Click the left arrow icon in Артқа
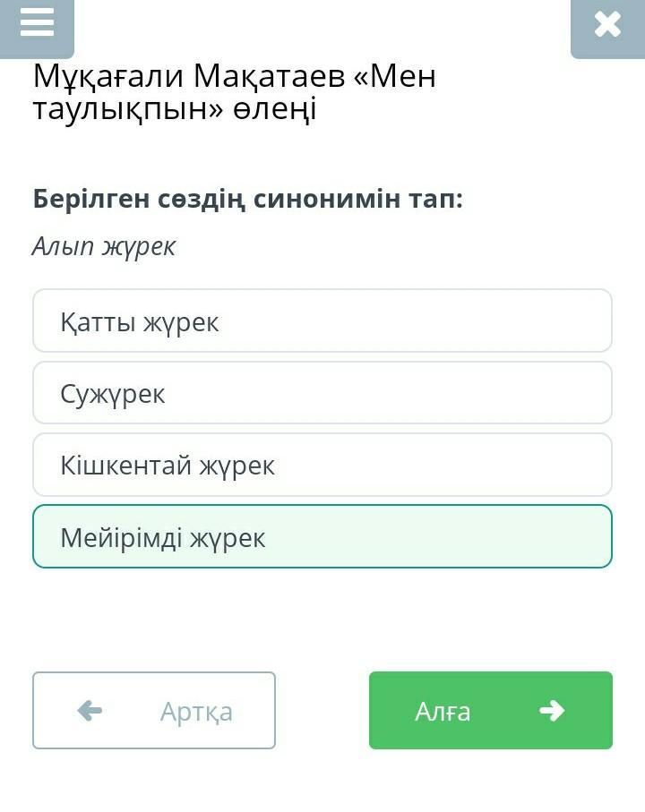Viewport: 645px width, 812px height. (x=90, y=711)
